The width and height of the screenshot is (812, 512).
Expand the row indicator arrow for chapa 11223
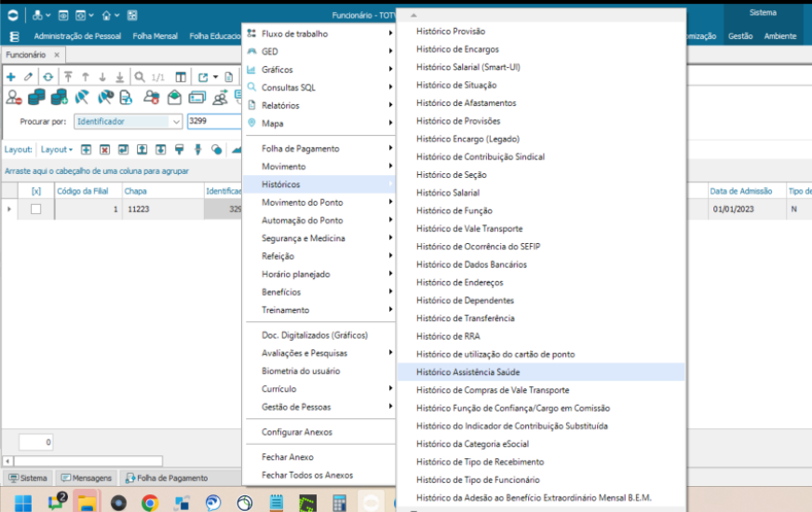(9, 209)
